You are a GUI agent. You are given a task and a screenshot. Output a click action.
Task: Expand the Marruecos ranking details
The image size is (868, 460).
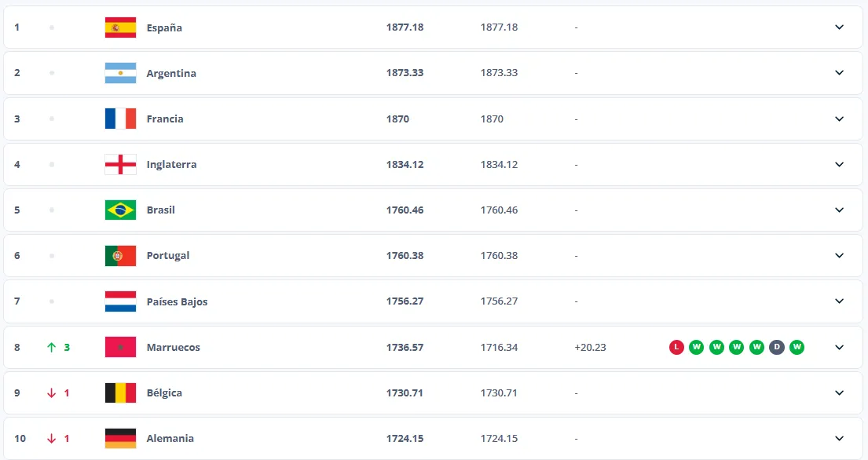tap(839, 347)
